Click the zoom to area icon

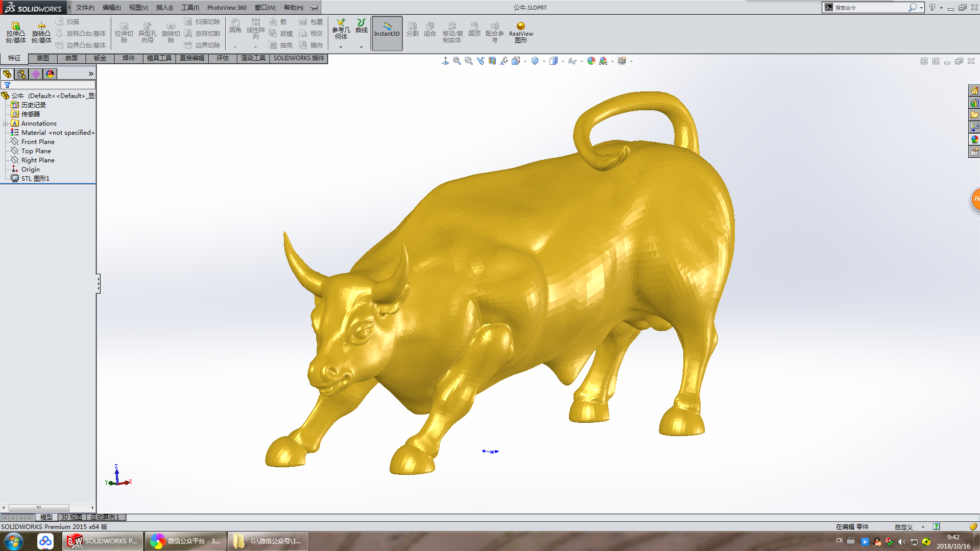[469, 61]
